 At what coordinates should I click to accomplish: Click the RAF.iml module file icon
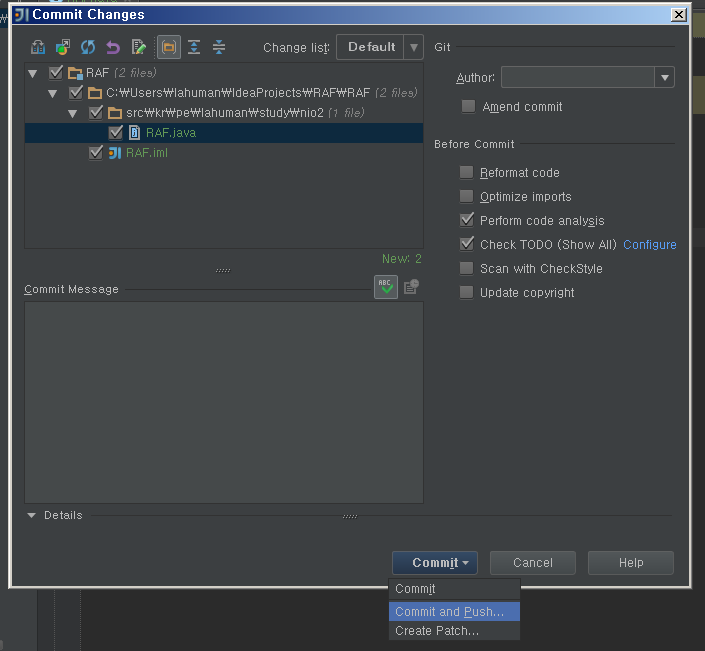(115, 153)
